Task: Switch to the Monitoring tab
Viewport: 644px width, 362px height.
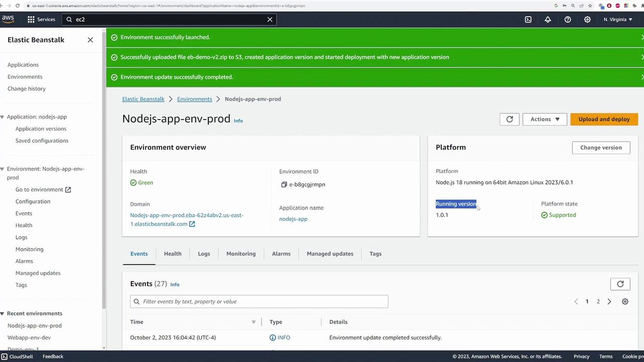Action: (x=240, y=254)
